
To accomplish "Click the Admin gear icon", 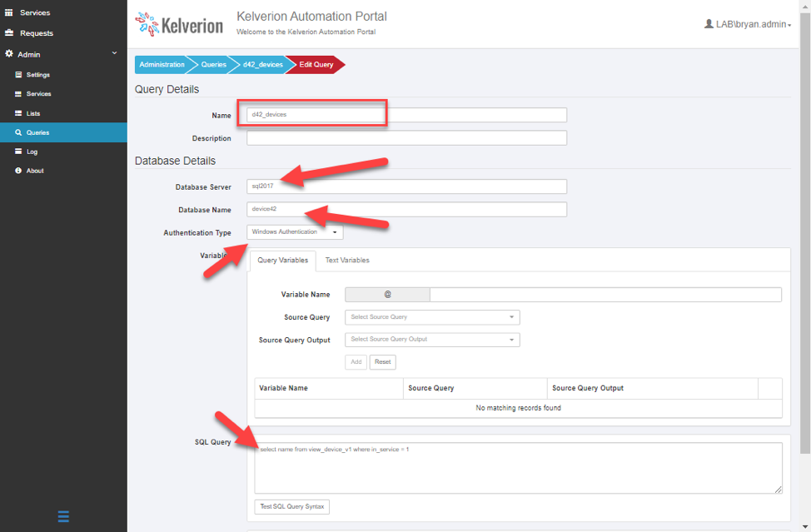I will click(9, 54).
